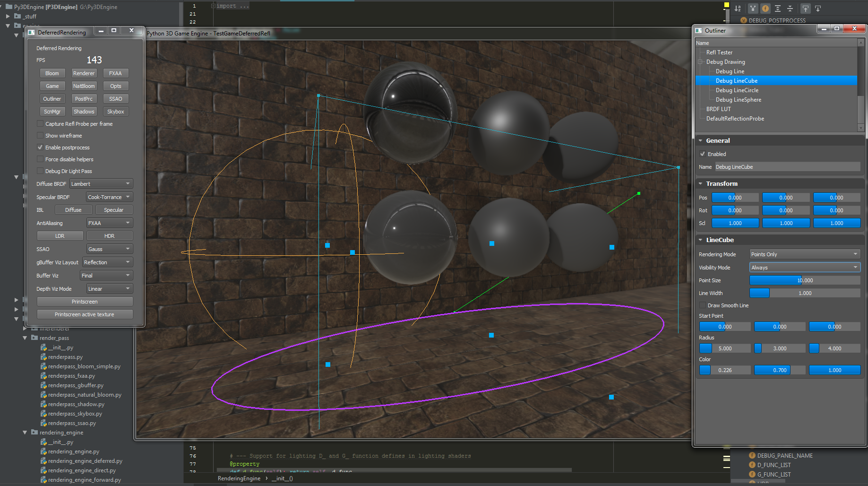Click render_pass package folder icon

(34, 338)
